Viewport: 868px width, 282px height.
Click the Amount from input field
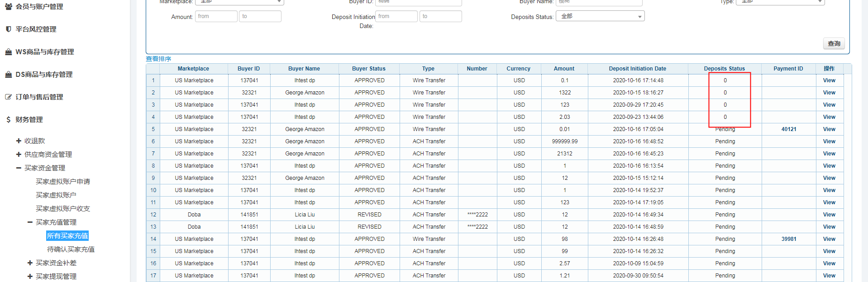(216, 16)
